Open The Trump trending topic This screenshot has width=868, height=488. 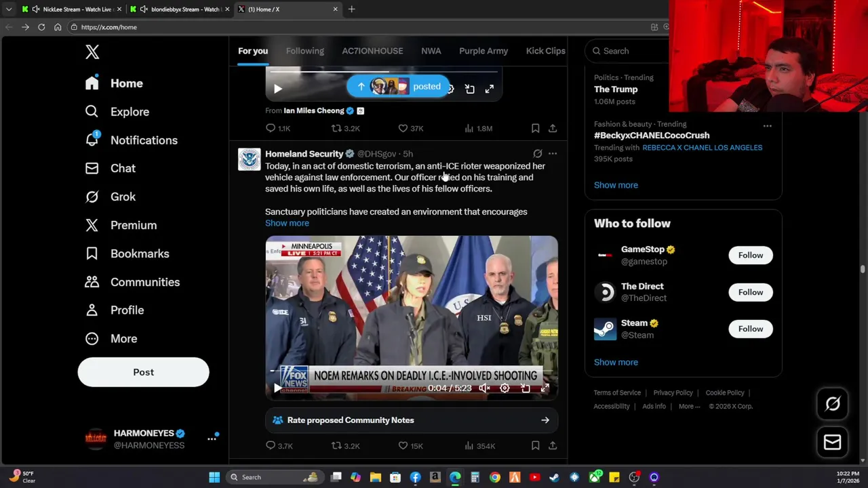[x=616, y=89]
